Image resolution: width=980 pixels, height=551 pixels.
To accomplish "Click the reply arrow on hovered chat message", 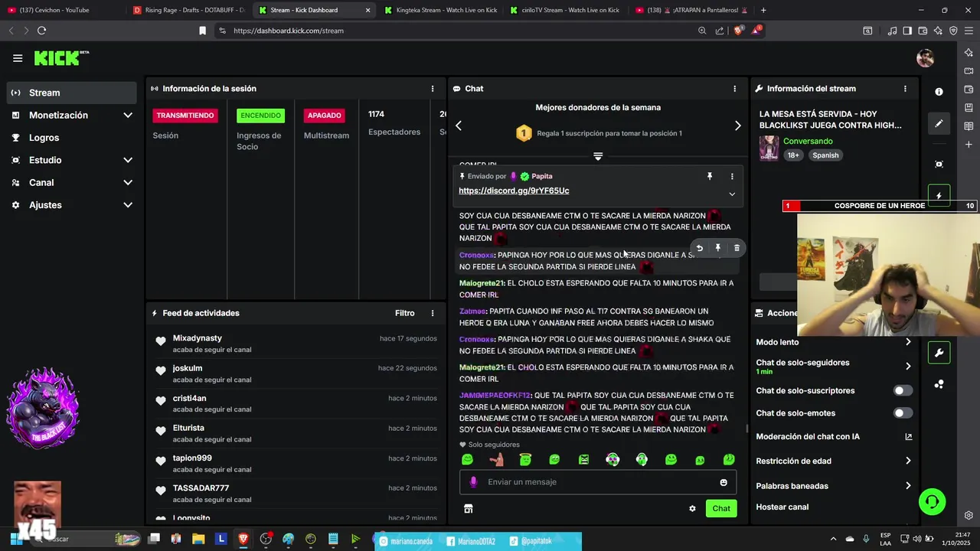I will coord(699,248).
